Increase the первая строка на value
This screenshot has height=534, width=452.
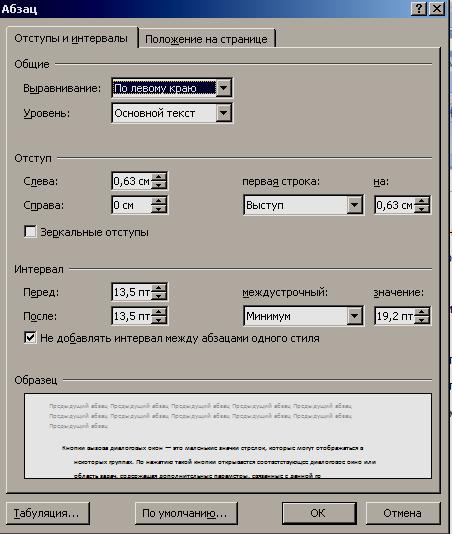[x=422, y=201]
